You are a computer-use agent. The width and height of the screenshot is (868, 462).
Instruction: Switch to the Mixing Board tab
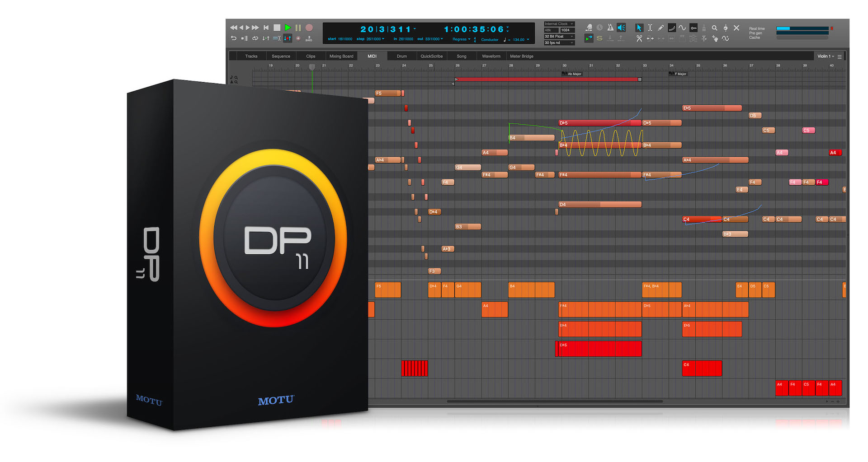(x=341, y=56)
